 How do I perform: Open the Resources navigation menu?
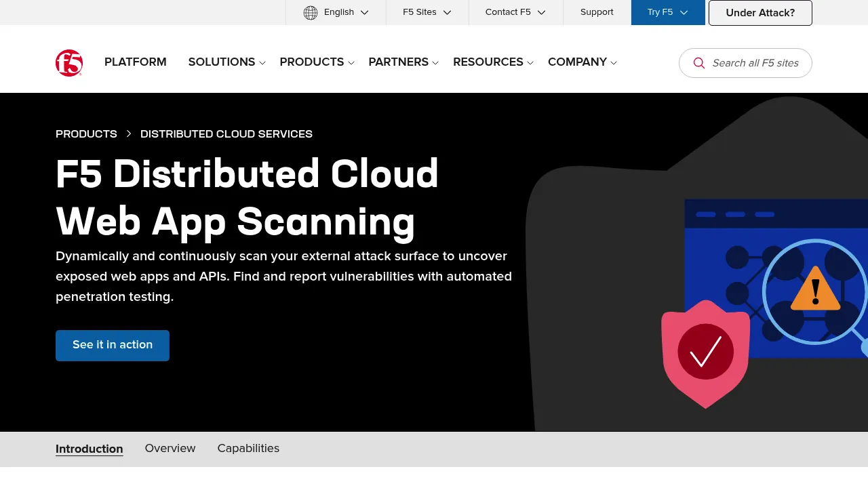pos(494,62)
